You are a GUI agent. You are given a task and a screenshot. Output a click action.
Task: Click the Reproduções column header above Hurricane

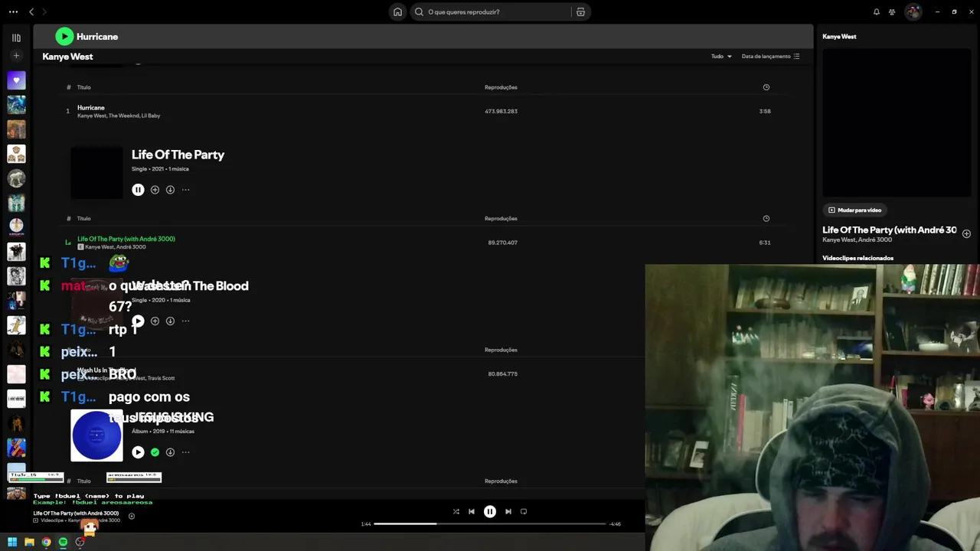501,87
